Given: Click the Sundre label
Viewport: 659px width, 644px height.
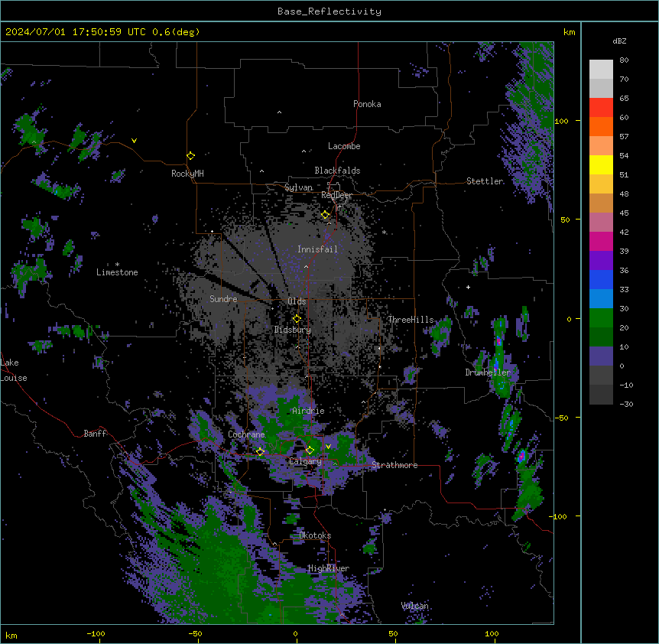Looking at the screenshot, I should (x=223, y=299).
